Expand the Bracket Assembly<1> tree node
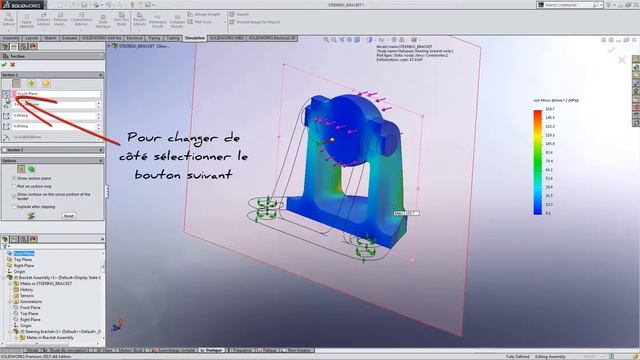Screen dimensions: 640x360 [4, 278]
